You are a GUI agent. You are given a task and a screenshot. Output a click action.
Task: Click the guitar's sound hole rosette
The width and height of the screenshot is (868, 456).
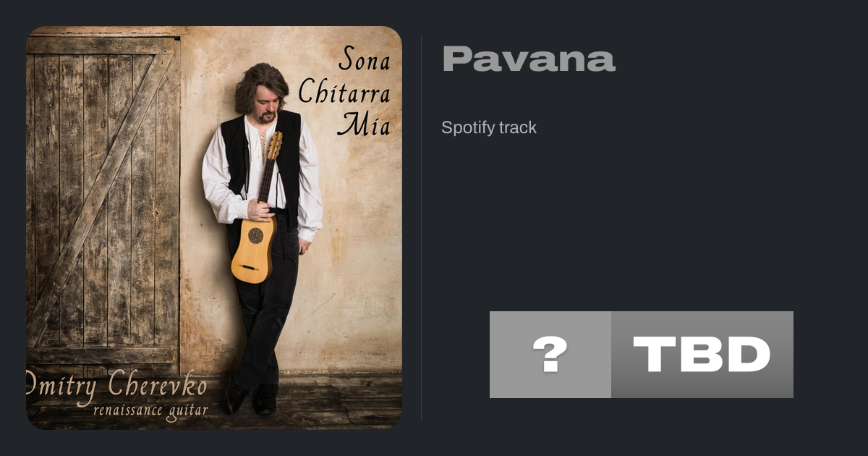[256, 235]
